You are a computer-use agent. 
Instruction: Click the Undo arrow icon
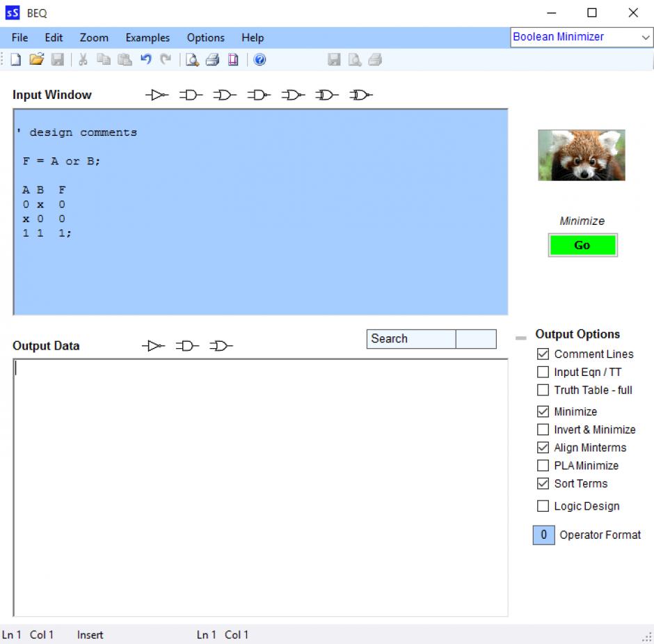145,60
